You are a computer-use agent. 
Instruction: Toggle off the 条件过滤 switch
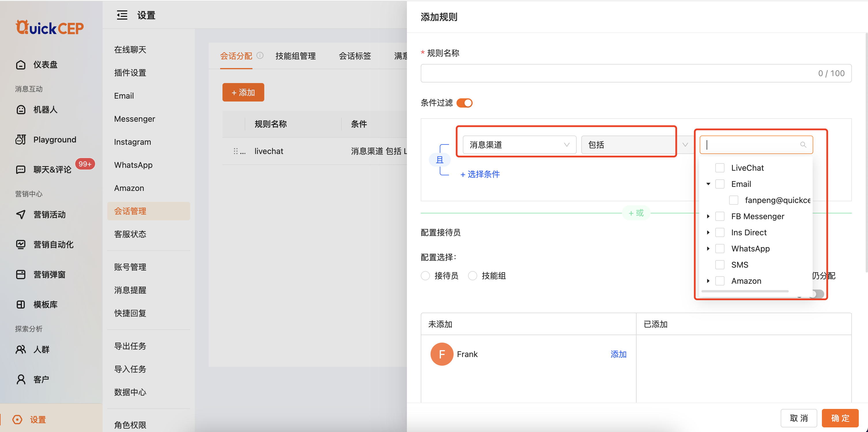[x=464, y=103]
